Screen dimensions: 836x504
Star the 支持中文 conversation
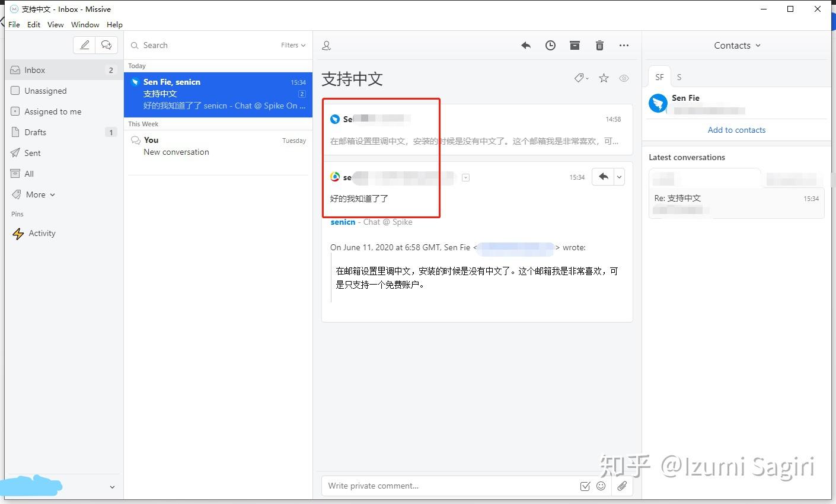(x=603, y=78)
